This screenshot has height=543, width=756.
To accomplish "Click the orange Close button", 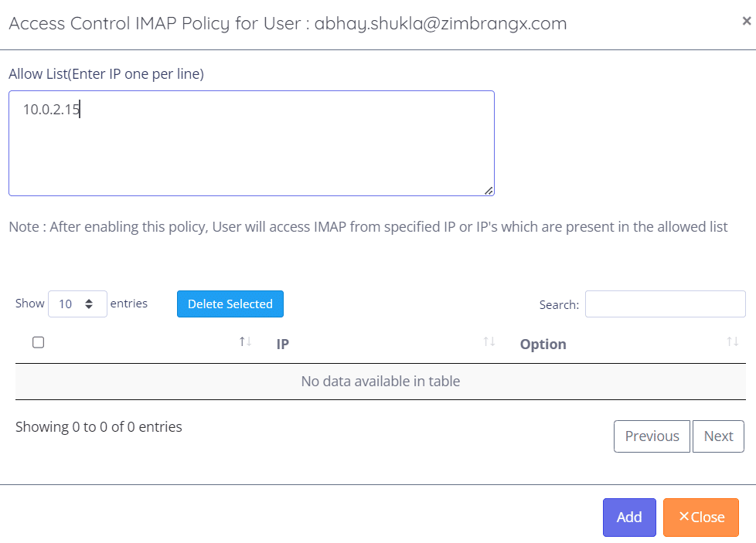I will click(700, 518).
